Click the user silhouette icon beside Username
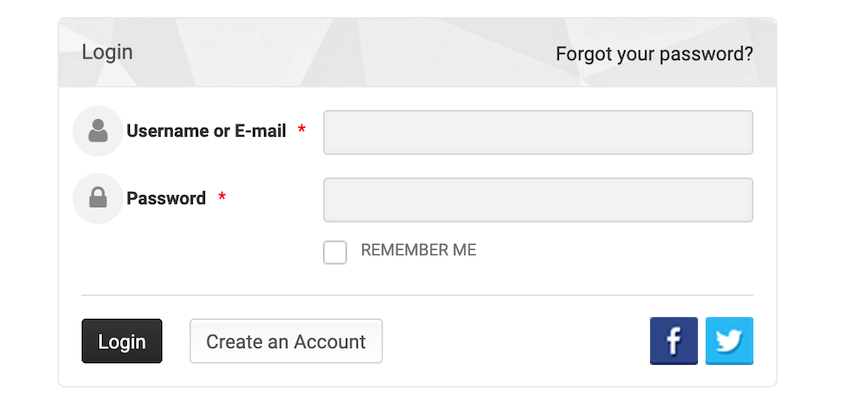850x402 pixels. [98, 131]
